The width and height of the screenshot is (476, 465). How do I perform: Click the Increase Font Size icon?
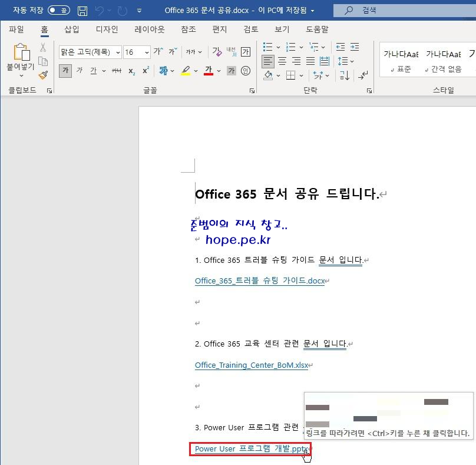(158, 51)
